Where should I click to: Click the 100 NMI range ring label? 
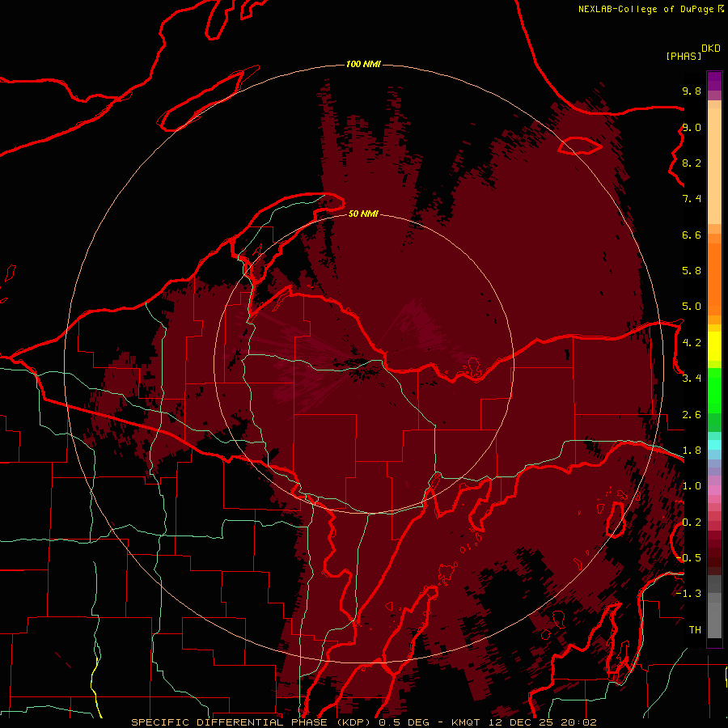pyautogui.click(x=363, y=64)
